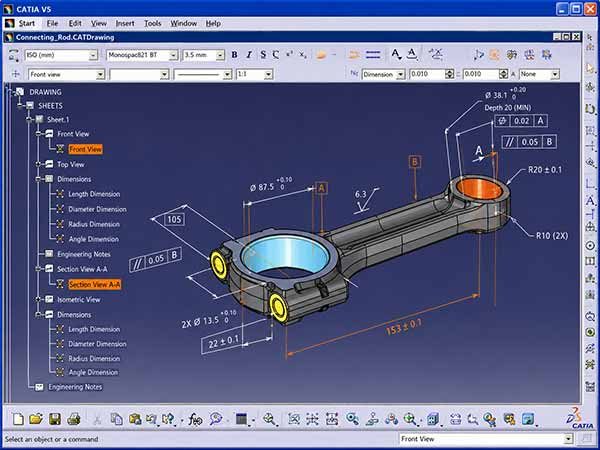The width and height of the screenshot is (600, 450).
Task: Click the overline text icon next to Strikethrough
Action: (276, 55)
